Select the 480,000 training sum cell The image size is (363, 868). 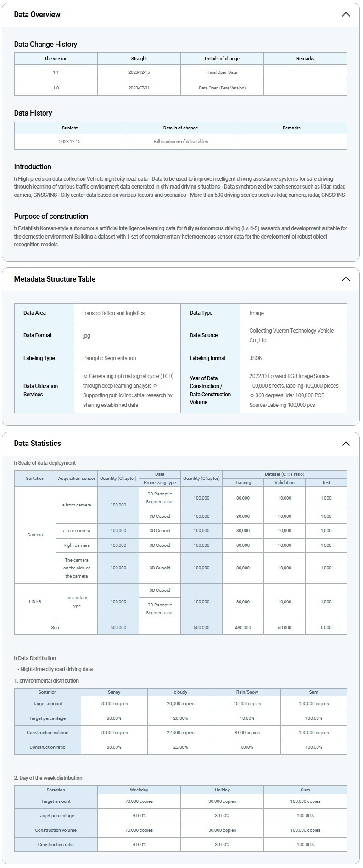(x=243, y=627)
